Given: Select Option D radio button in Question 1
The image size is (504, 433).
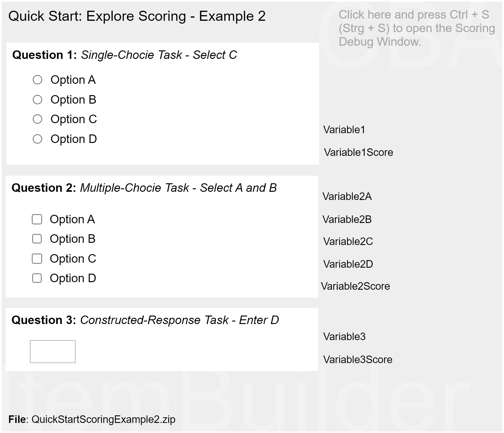Looking at the screenshot, I should (37, 139).
